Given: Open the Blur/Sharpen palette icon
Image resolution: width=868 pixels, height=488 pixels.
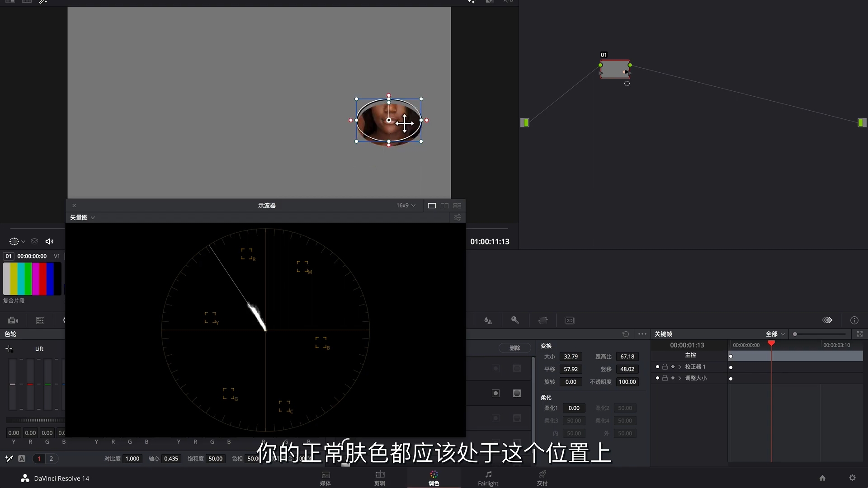Looking at the screenshot, I should (x=488, y=320).
